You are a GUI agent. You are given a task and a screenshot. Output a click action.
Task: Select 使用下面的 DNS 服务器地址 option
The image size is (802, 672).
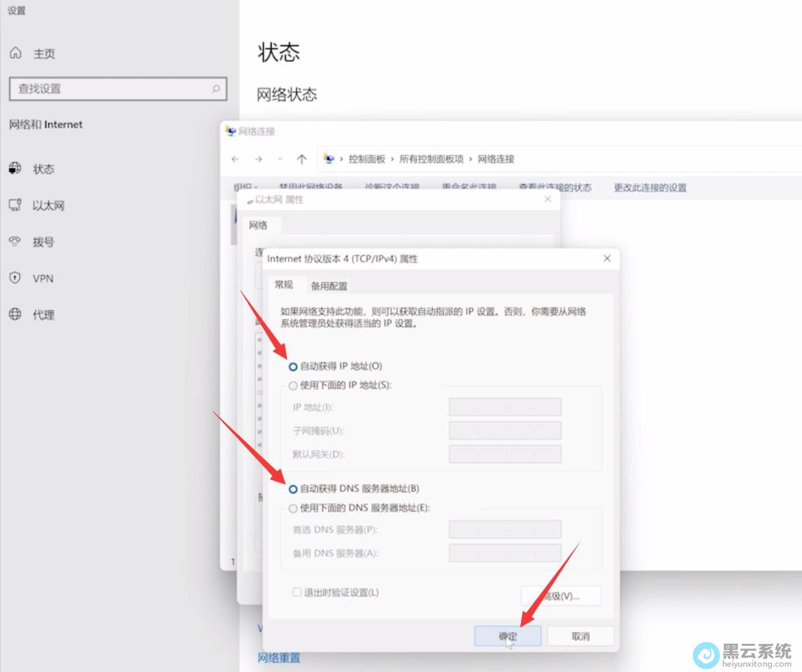pos(293,508)
